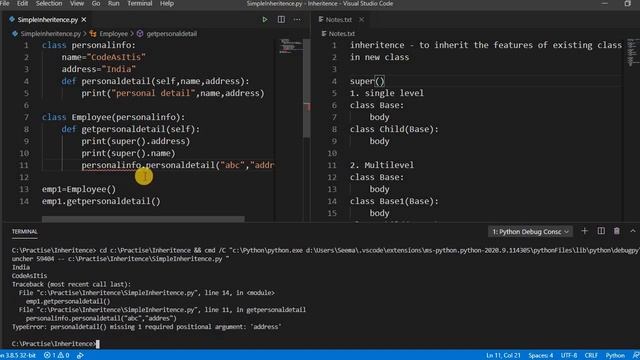Viewport: 640px width, 360px height.
Task: Switch to the Notes.txt tab
Action: [x=338, y=20]
